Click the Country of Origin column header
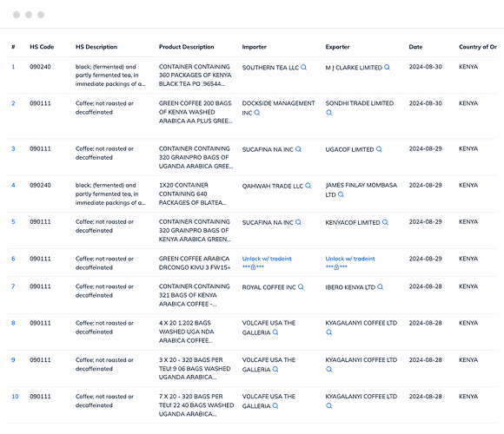504x434 pixels. pos(478,47)
